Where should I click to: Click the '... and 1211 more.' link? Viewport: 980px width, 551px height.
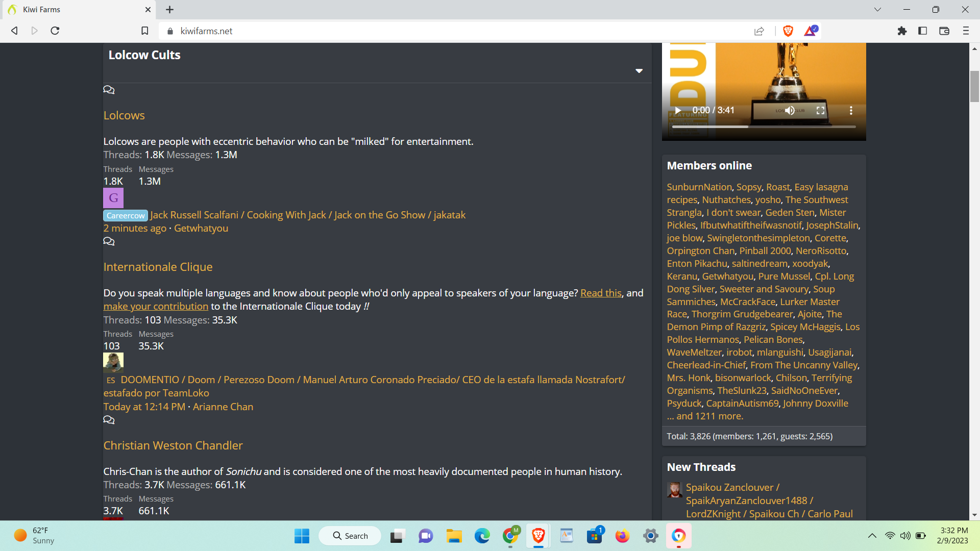point(705,416)
